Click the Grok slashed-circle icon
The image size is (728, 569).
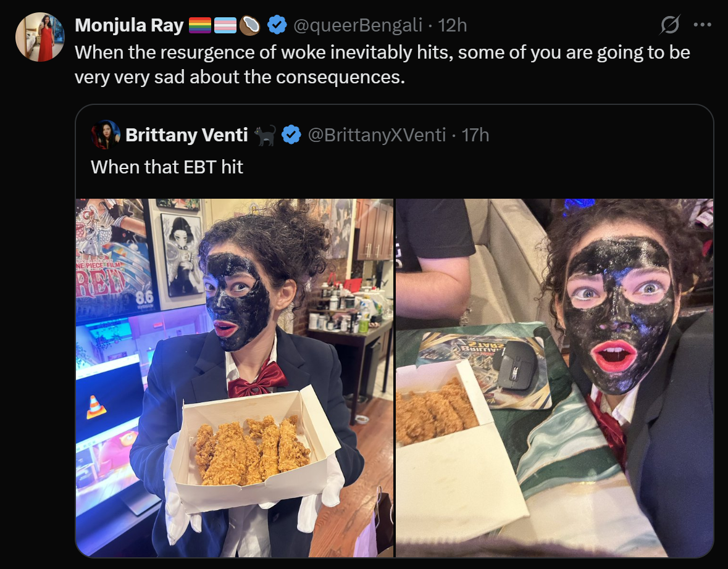tap(670, 25)
